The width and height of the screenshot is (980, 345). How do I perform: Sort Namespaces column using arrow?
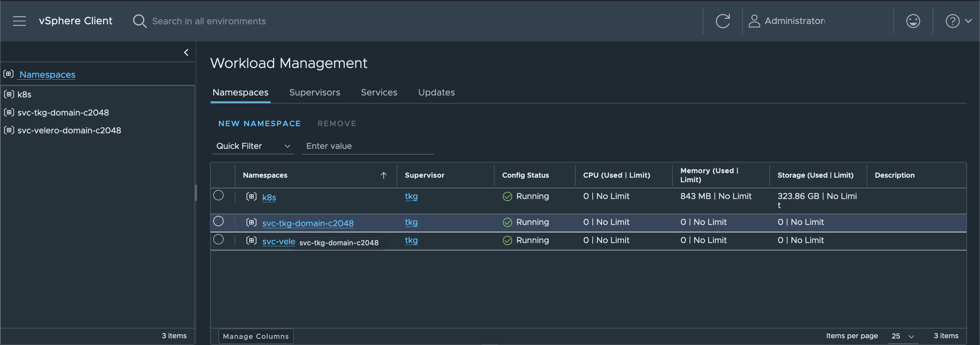383,175
